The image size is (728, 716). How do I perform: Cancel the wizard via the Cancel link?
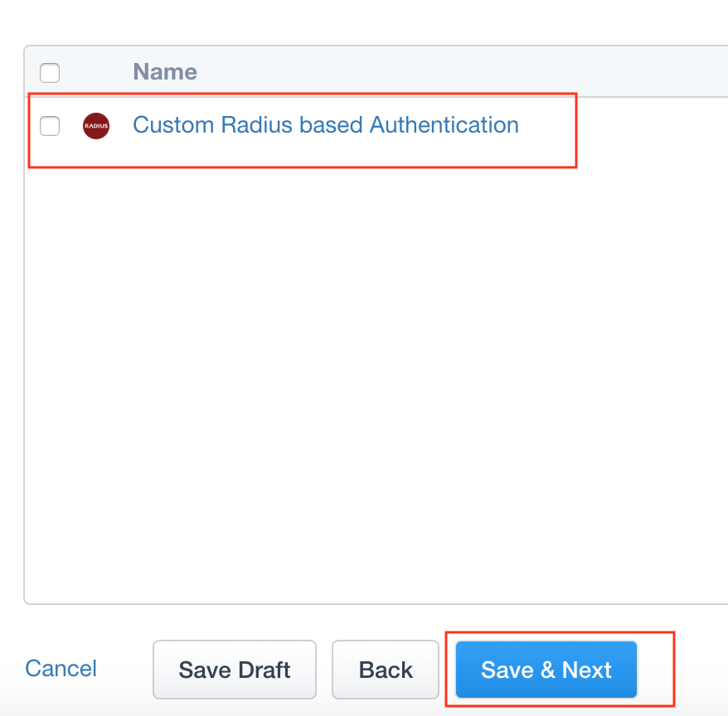pos(61,669)
